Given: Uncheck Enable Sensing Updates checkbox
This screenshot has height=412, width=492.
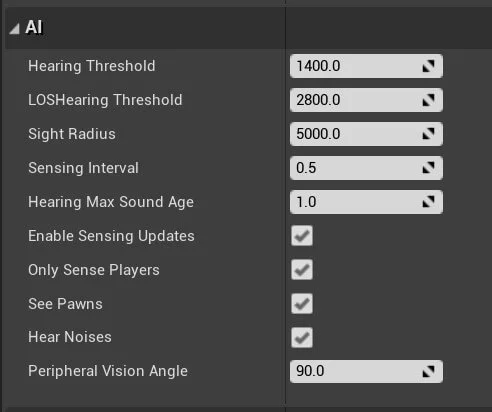Looking at the screenshot, I should [x=302, y=236].
